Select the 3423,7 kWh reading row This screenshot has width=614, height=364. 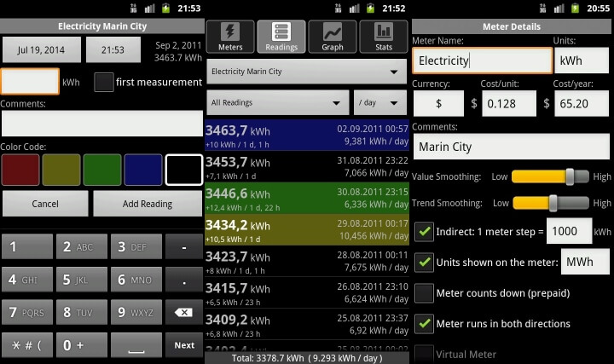coord(307,261)
